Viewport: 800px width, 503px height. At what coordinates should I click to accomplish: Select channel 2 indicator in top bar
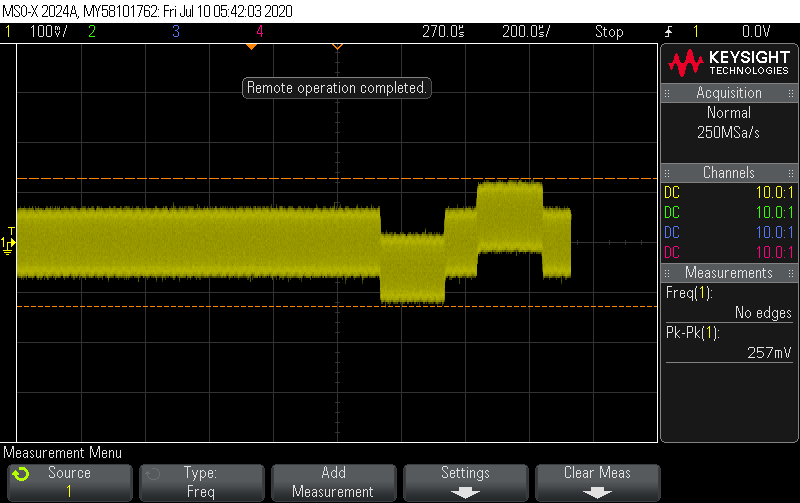point(92,32)
